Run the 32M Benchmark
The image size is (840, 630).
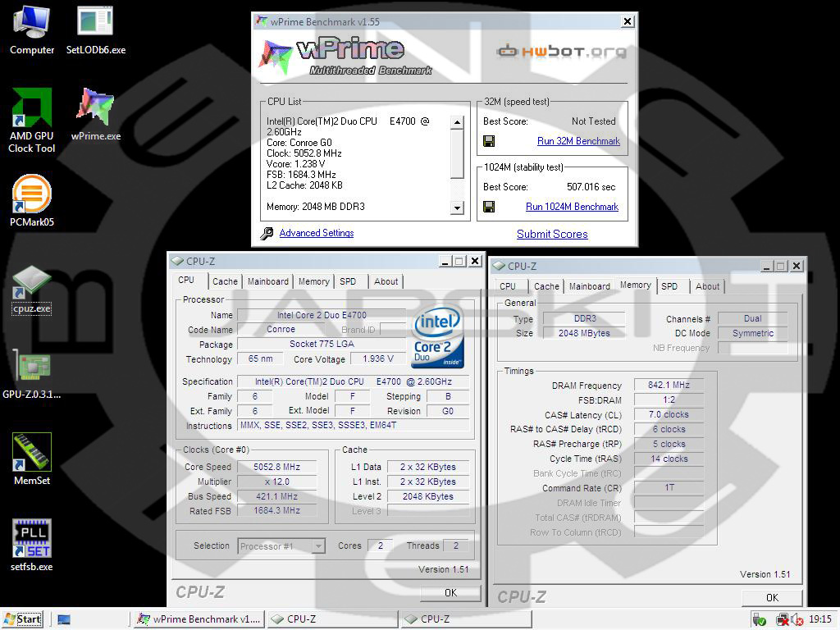coord(578,141)
